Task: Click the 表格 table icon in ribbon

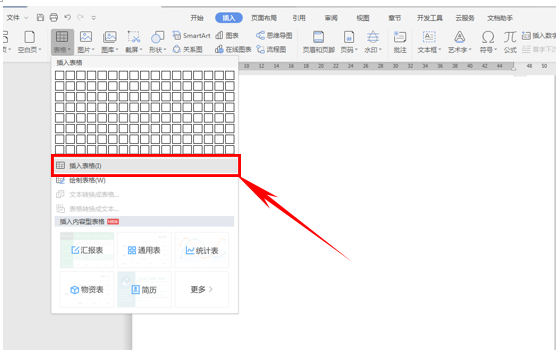Action: (62, 37)
